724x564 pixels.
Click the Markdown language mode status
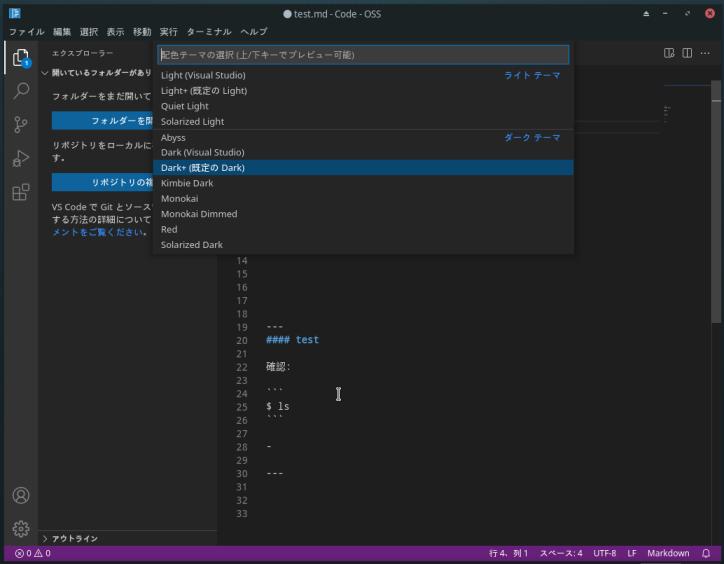tap(668, 553)
